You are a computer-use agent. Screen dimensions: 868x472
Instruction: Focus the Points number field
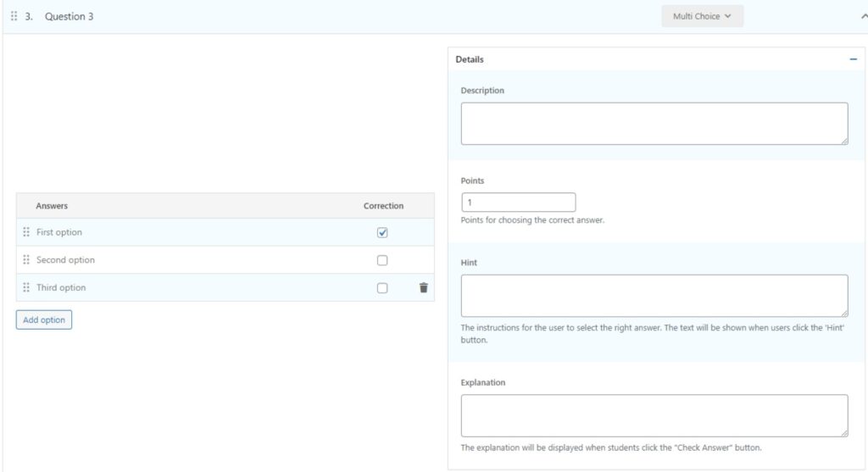click(518, 203)
